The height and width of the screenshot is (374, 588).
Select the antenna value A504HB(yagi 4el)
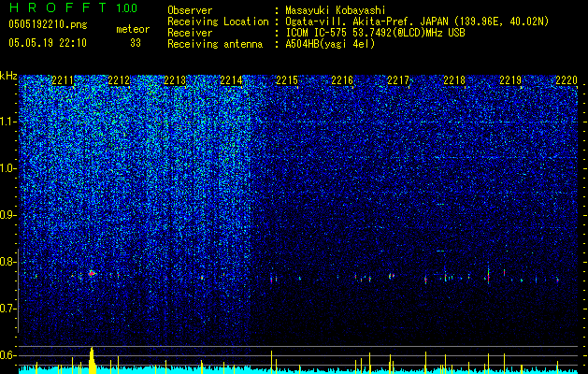(x=330, y=44)
